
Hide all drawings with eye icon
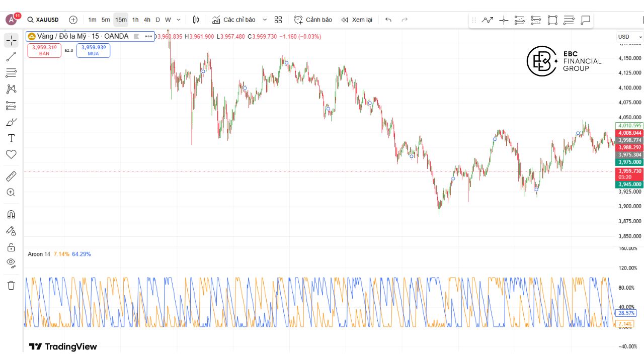coord(11,262)
